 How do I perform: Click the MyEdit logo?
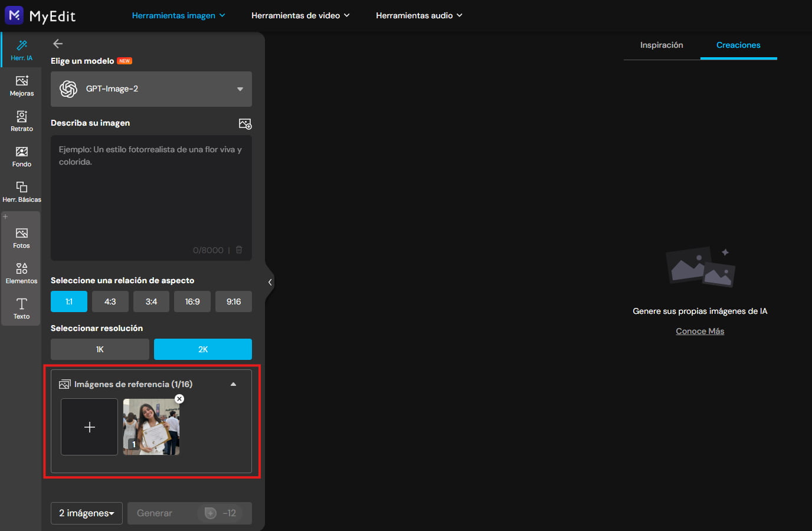tap(41, 15)
